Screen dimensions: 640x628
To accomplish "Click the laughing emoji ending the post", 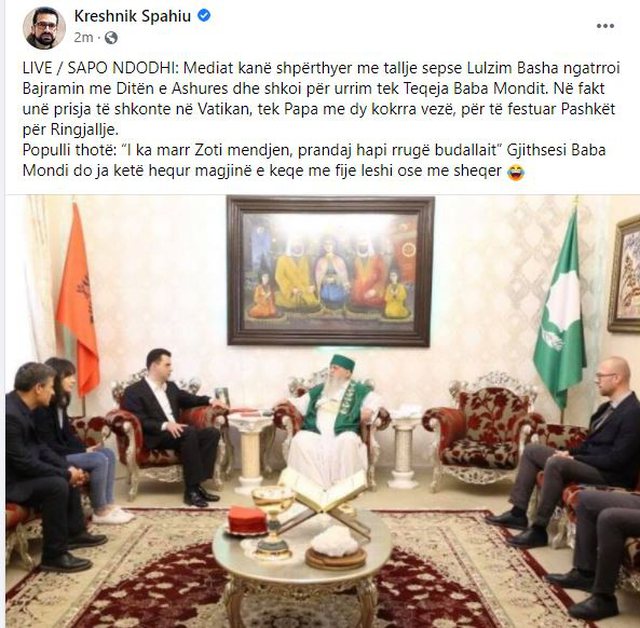I will pyautogui.click(x=516, y=172).
